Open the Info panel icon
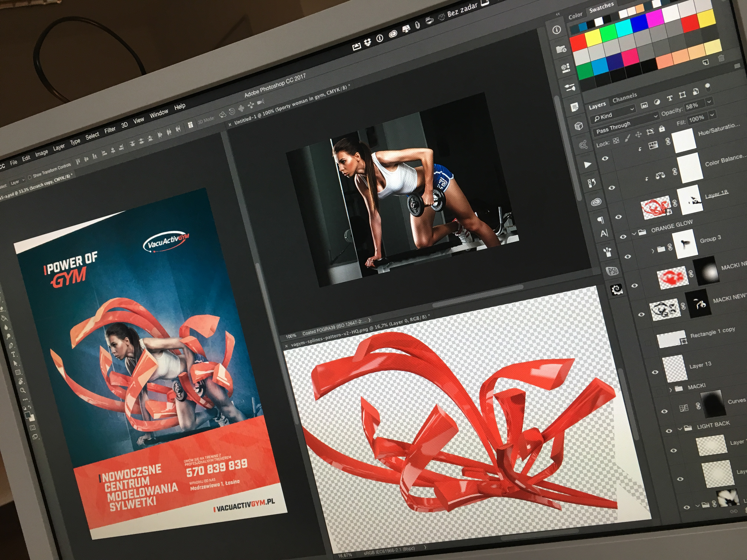The image size is (747, 560). [557, 30]
